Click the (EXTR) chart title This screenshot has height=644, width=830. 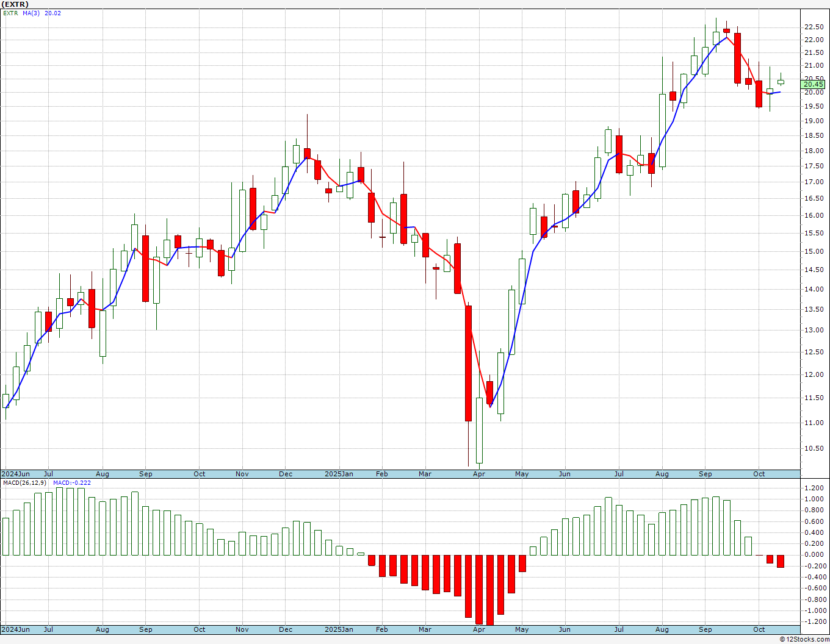[x=16, y=4]
